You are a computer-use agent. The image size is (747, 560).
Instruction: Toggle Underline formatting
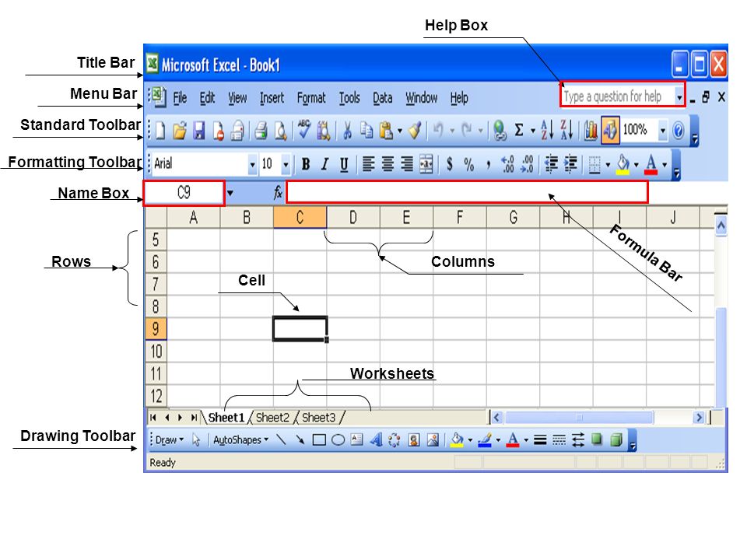click(x=343, y=165)
